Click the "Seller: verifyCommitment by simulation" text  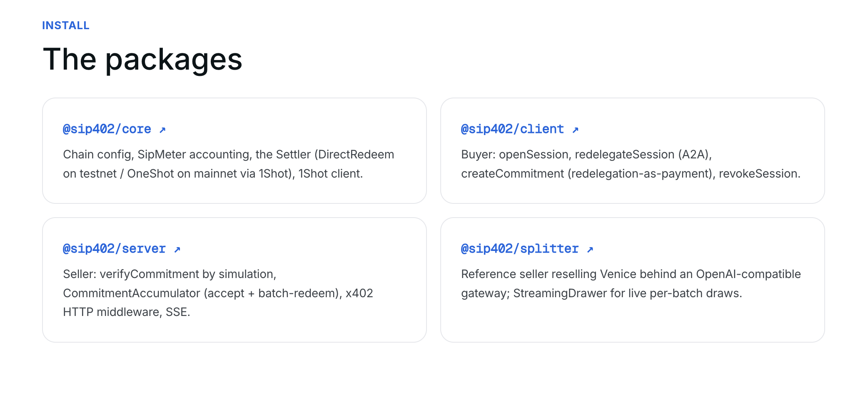point(170,274)
